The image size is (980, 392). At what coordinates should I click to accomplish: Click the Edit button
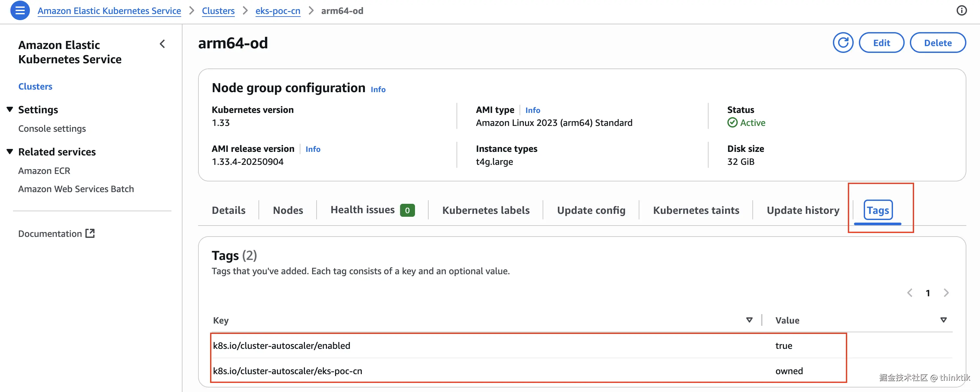[882, 43]
